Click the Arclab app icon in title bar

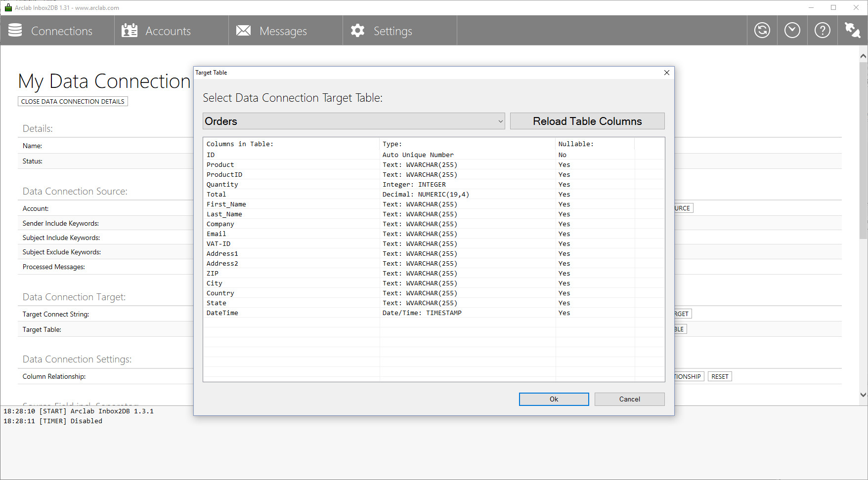click(8, 7)
